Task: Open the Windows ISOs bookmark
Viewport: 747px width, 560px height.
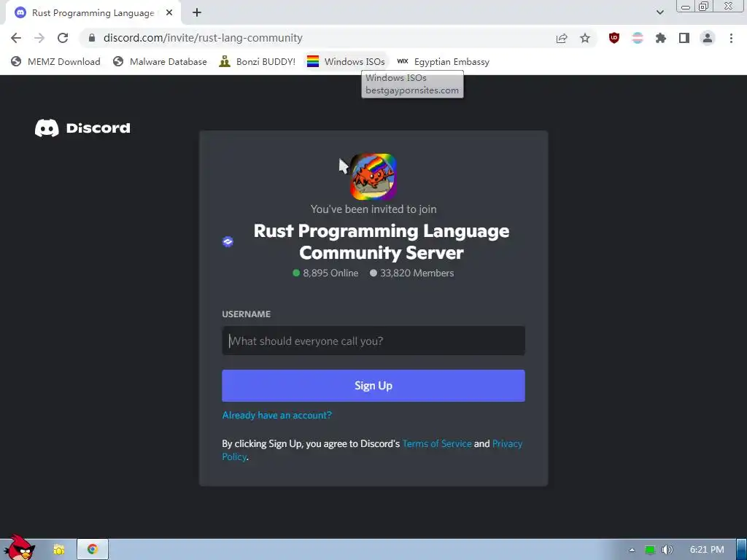Action: 346,62
